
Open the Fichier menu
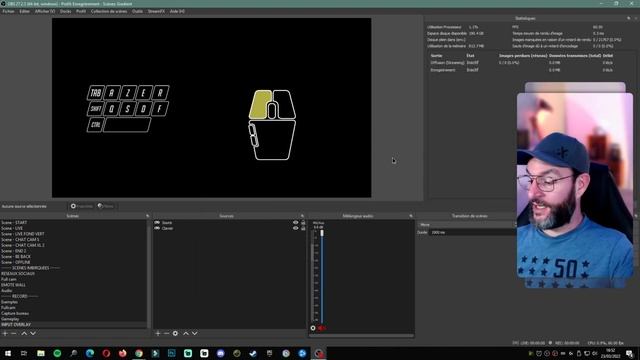click(x=8, y=11)
